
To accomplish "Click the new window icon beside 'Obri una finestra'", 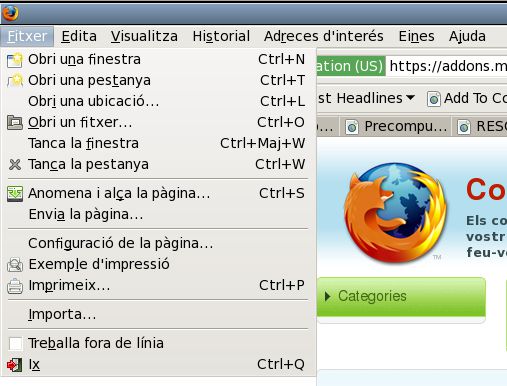I will tap(15, 60).
